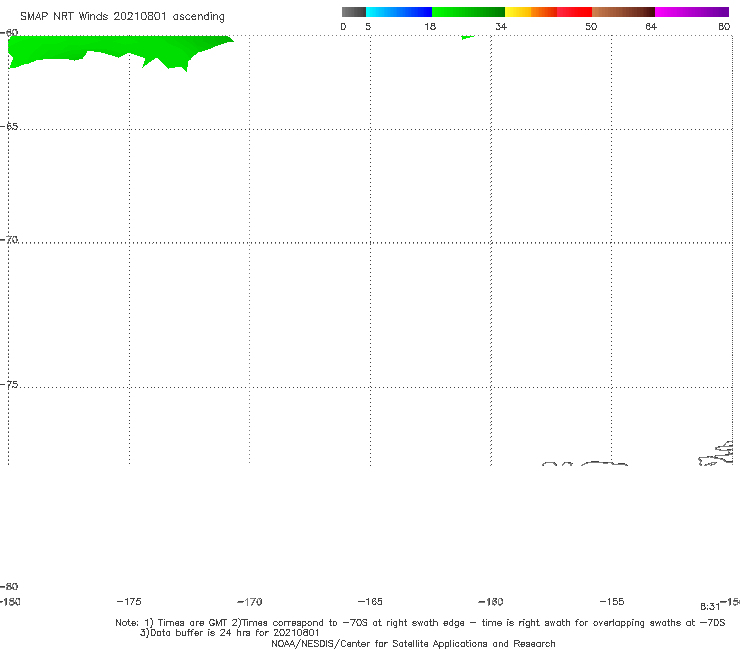Click the color bar label '50'
The width and height of the screenshot is (740, 650).
tap(591, 27)
